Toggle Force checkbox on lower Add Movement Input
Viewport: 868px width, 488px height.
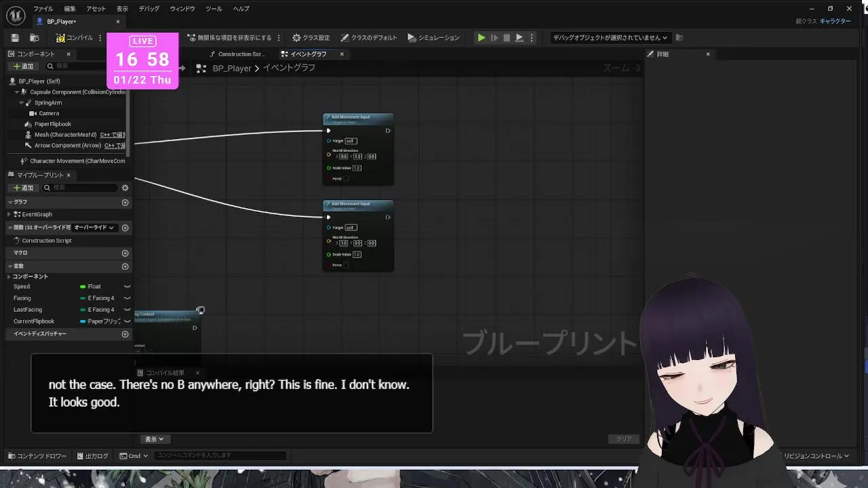(346, 265)
